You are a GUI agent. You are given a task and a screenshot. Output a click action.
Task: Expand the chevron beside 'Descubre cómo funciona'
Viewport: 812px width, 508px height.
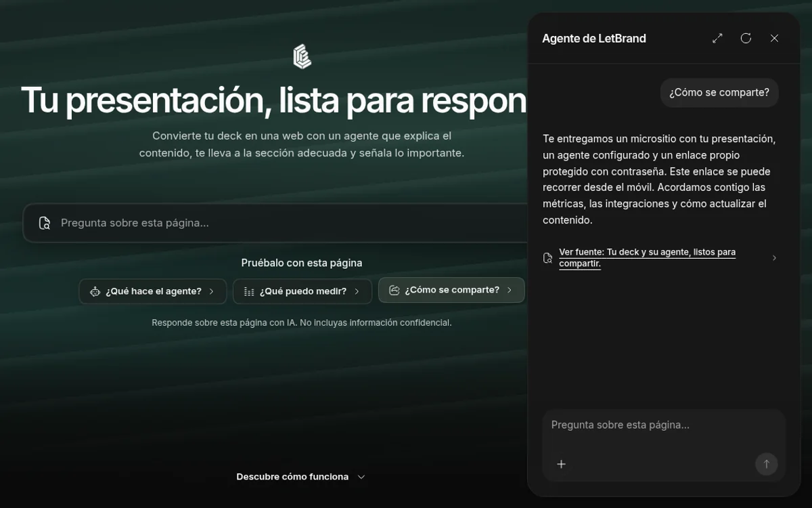(361, 477)
